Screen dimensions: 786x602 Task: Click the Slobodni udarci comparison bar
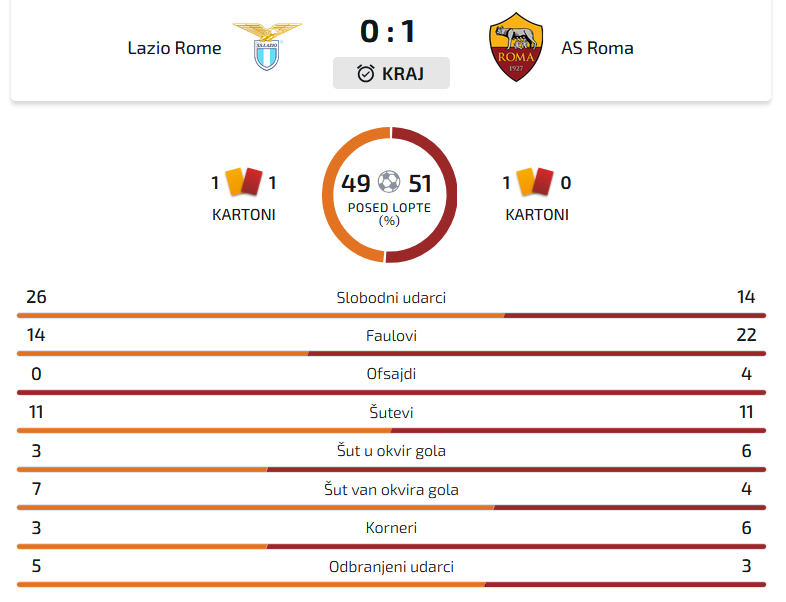point(391,315)
